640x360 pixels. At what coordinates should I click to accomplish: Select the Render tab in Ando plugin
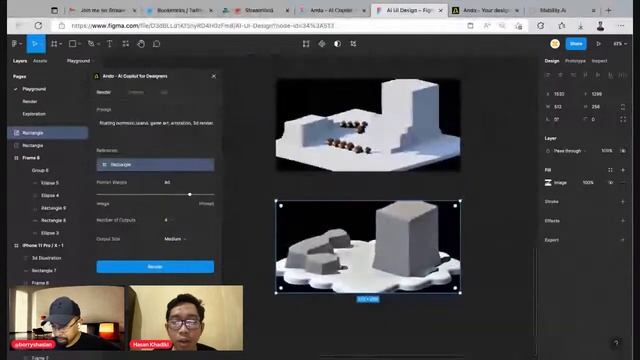click(104, 92)
